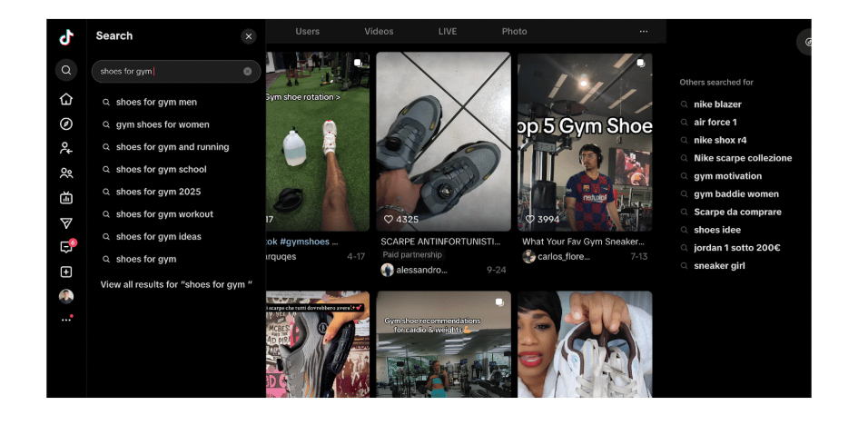The width and height of the screenshot is (868, 425).
Task: Open the Explore compass icon
Action: click(x=66, y=124)
